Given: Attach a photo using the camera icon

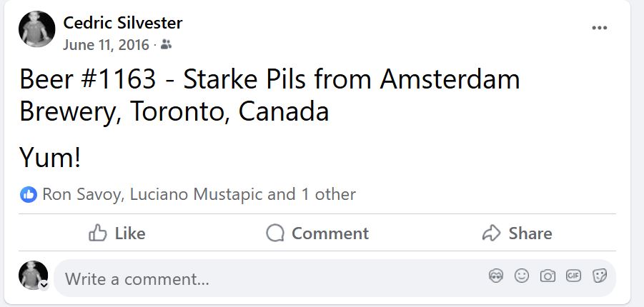Looking at the screenshot, I should [x=548, y=276].
